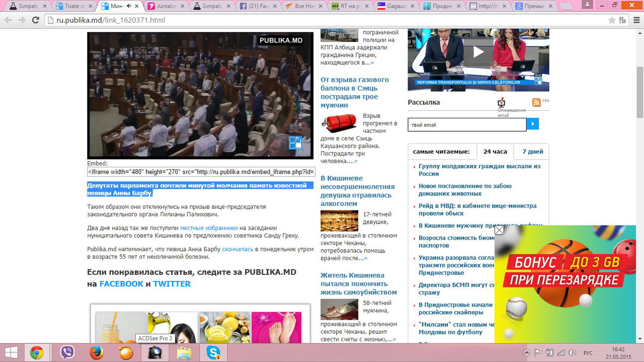
Task: Click the parliament video player
Action: (x=200, y=96)
